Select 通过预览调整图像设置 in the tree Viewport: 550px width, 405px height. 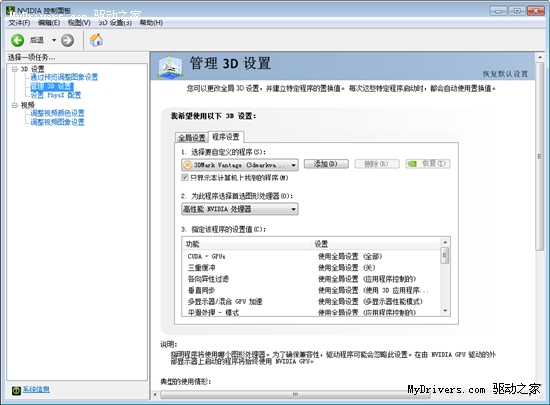tap(64, 77)
